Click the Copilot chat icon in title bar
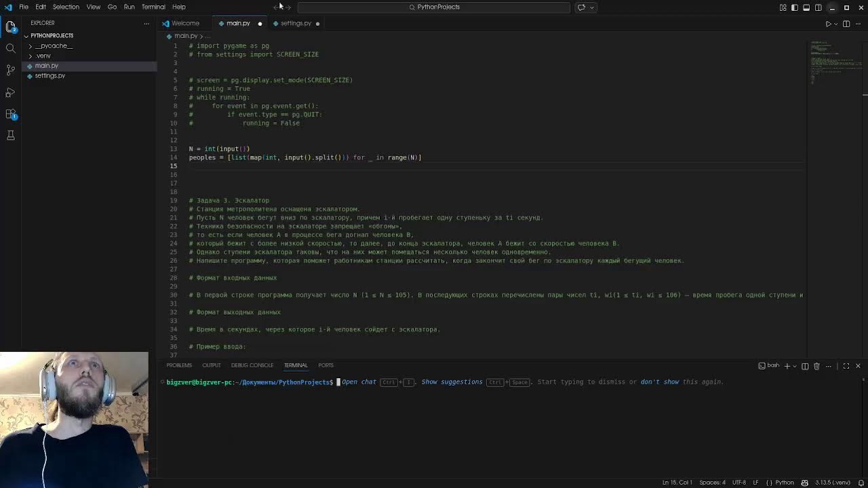The height and width of the screenshot is (488, 868). pyautogui.click(x=581, y=7)
